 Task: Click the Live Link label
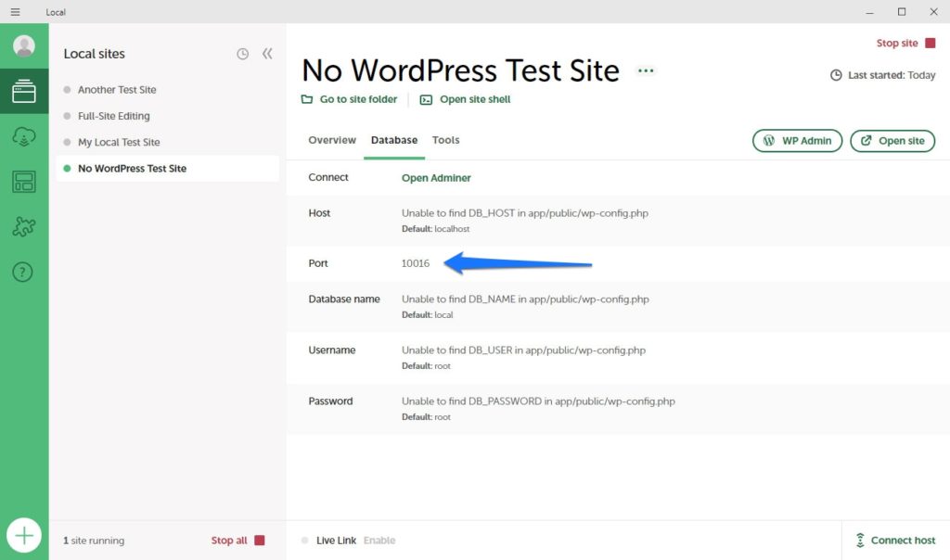(x=336, y=540)
